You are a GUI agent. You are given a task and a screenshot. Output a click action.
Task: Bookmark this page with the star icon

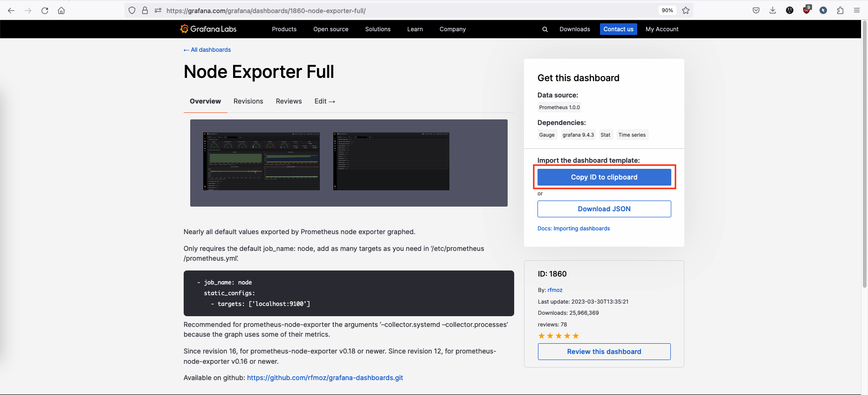686,10
